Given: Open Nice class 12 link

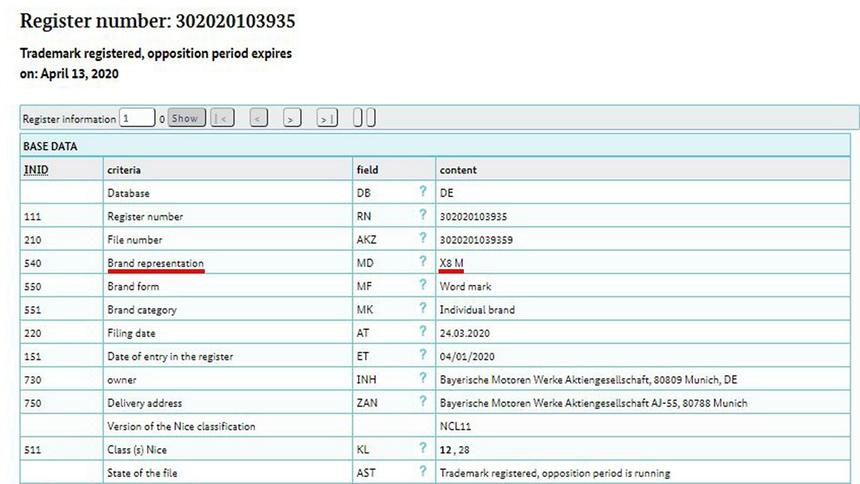Looking at the screenshot, I should point(445,450).
